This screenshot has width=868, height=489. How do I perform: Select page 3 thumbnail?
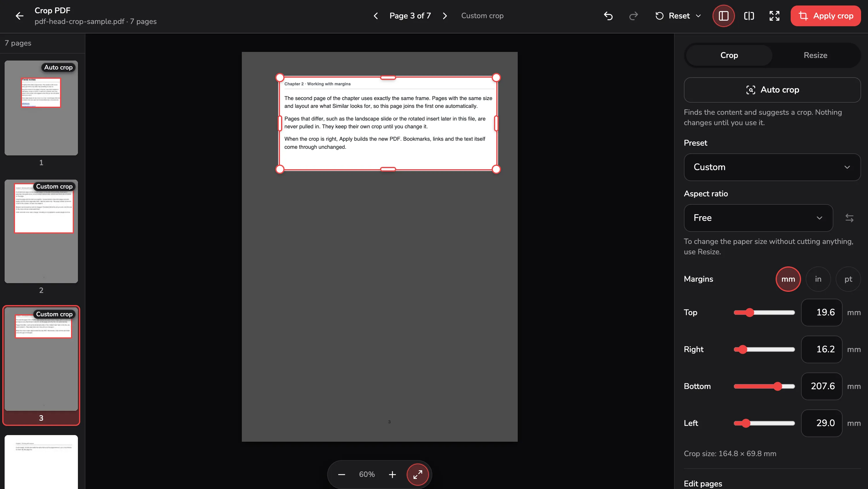(41, 359)
